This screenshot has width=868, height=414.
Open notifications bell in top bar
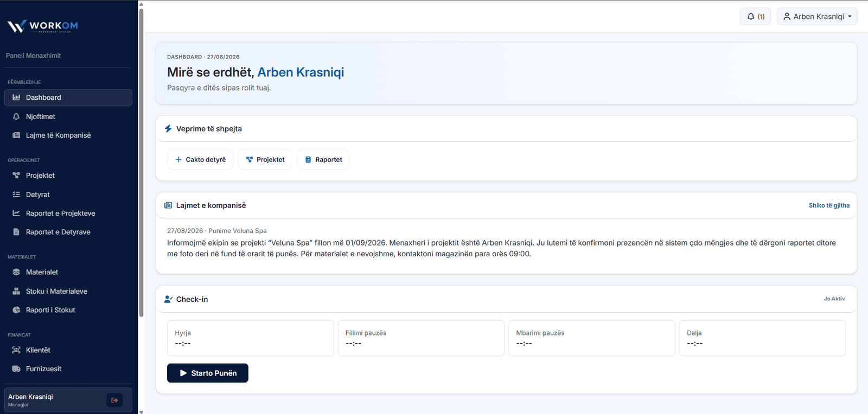755,16
